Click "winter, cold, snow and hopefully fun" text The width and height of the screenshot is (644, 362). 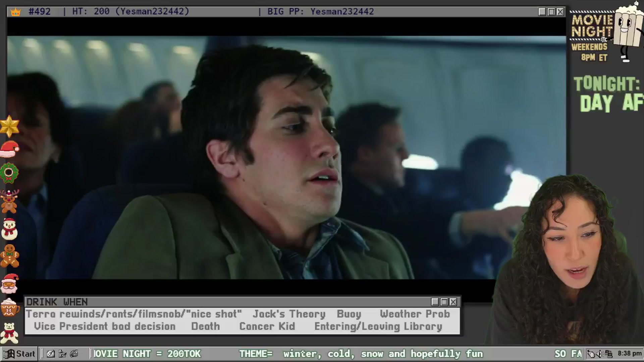click(x=383, y=354)
